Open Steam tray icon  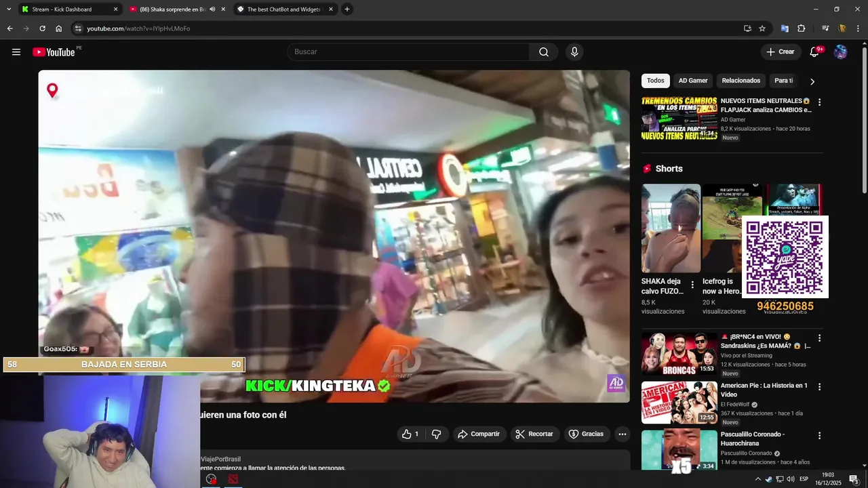click(x=768, y=479)
